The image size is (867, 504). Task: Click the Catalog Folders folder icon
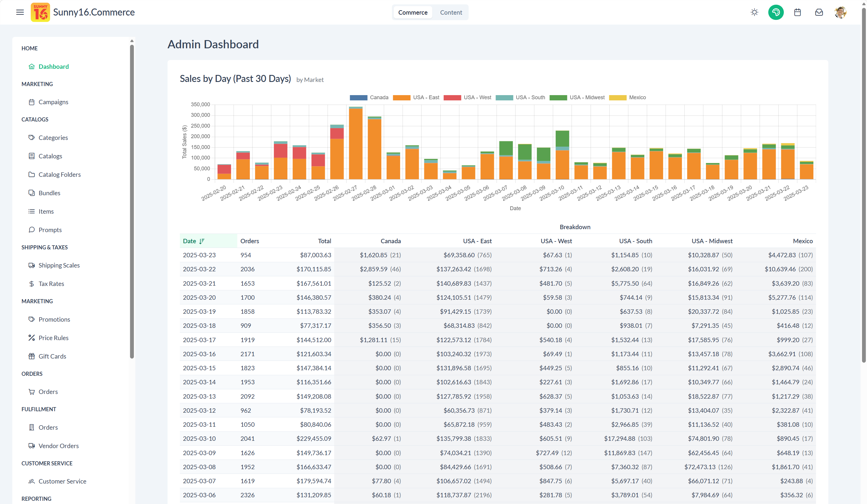point(32,174)
